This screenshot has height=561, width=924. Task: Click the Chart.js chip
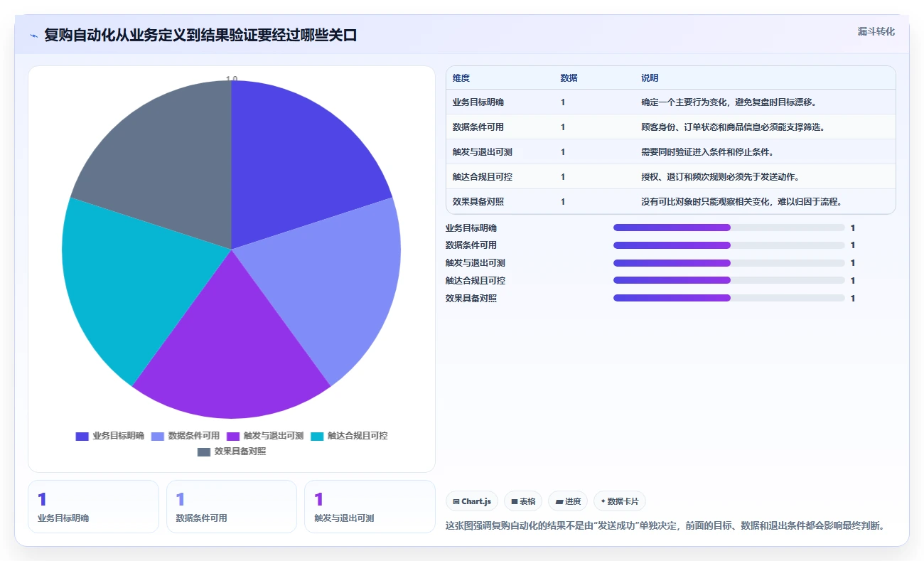pyautogui.click(x=472, y=501)
